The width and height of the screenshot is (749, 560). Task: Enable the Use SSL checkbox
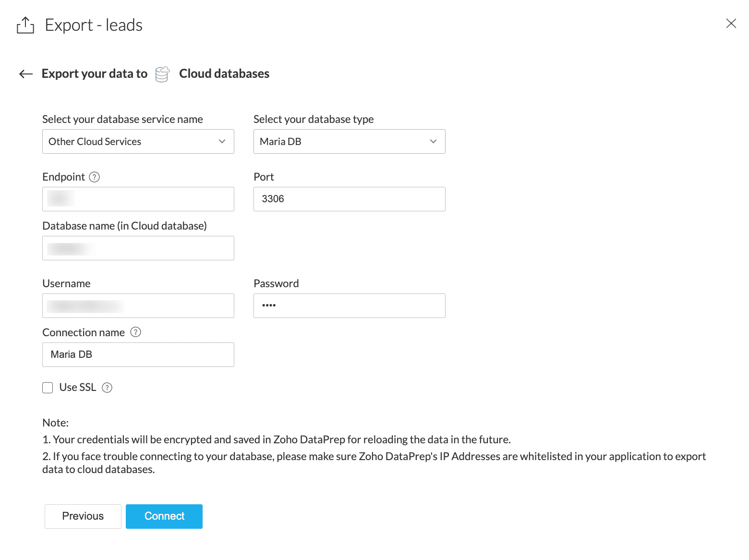point(48,388)
